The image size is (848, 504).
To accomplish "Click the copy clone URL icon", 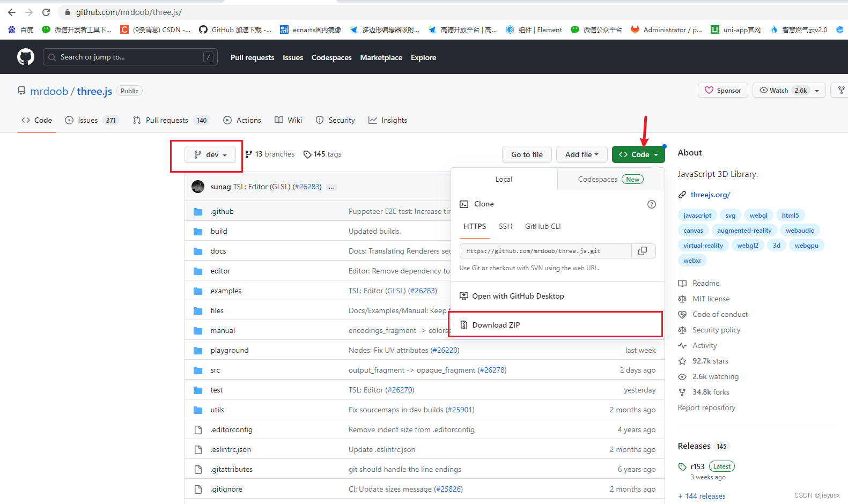I will (643, 251).
